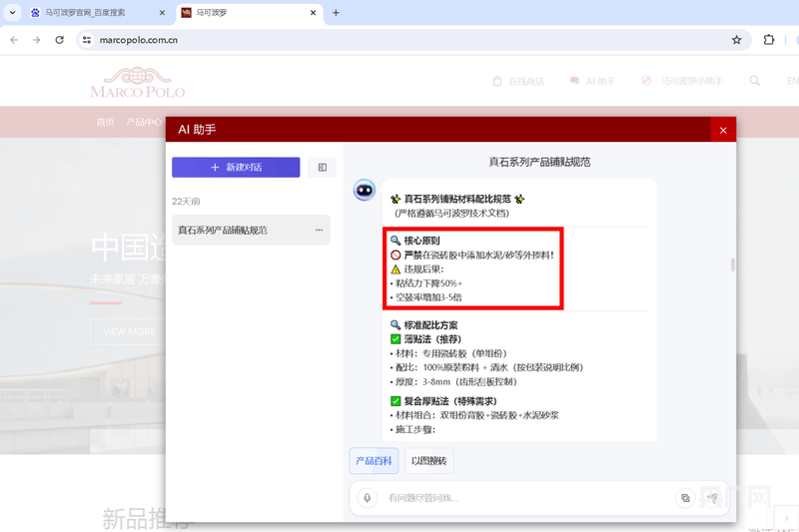Click the send message paper plane icon
The height and width of the screenshot is (532, 799).
[x=713, y=498]
